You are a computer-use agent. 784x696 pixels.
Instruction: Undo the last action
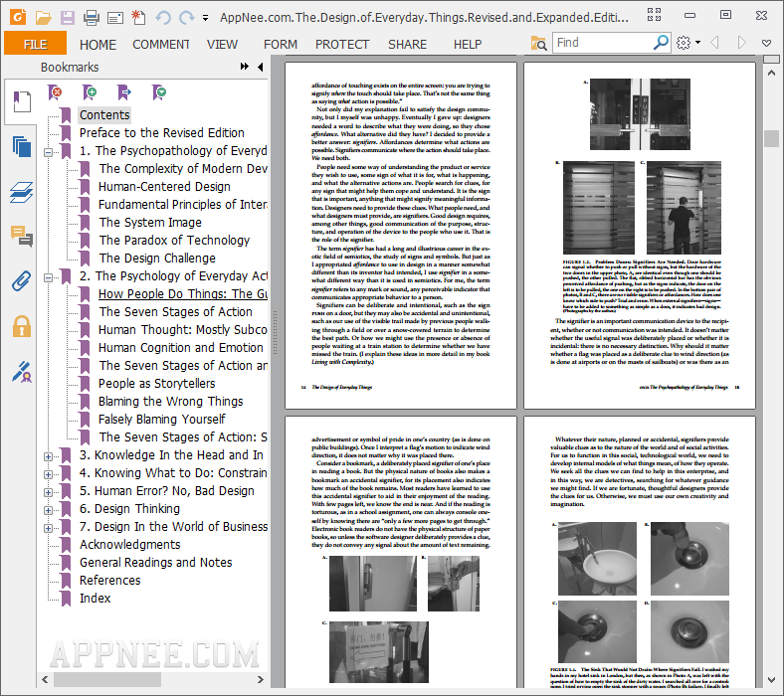(x=162, y=18)
